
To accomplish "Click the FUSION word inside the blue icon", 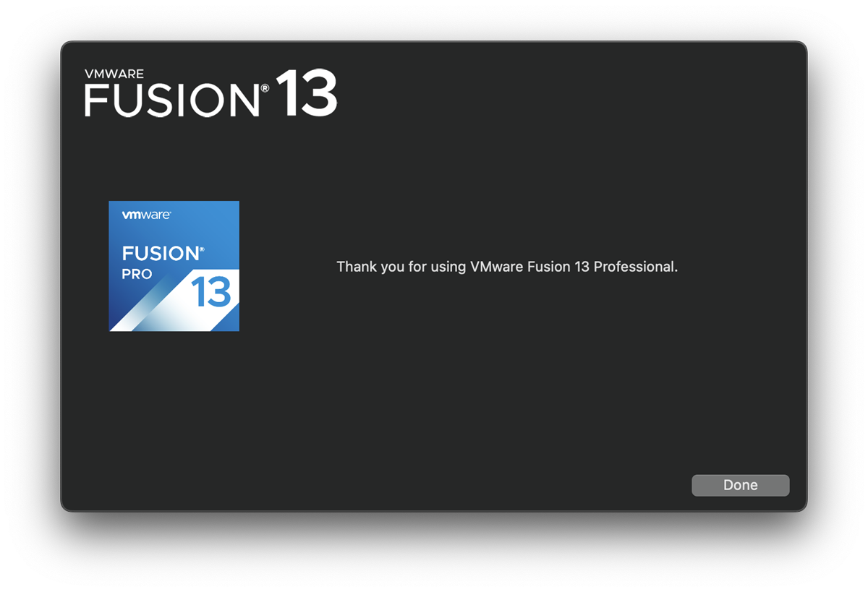I will point(160,254).
